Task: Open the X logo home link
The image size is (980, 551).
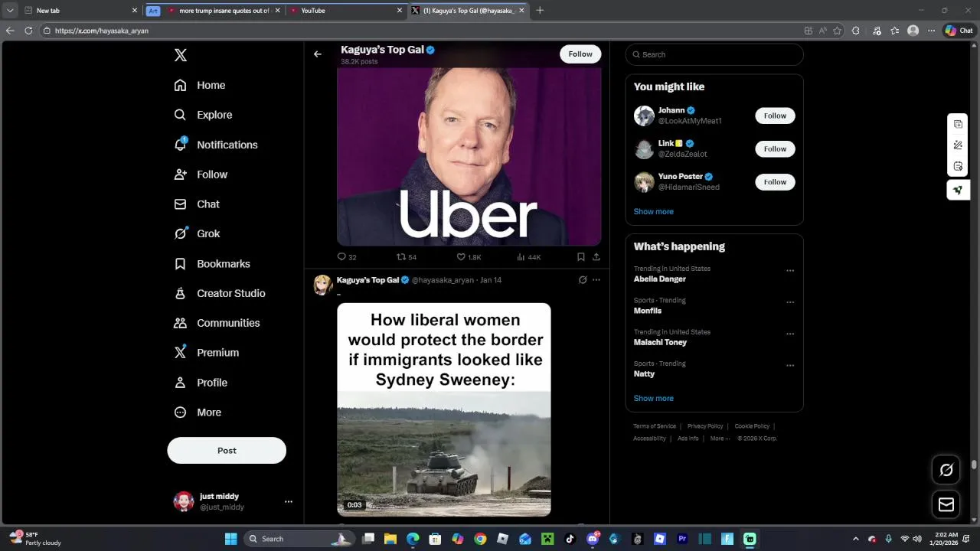Action: click(181, 55)
